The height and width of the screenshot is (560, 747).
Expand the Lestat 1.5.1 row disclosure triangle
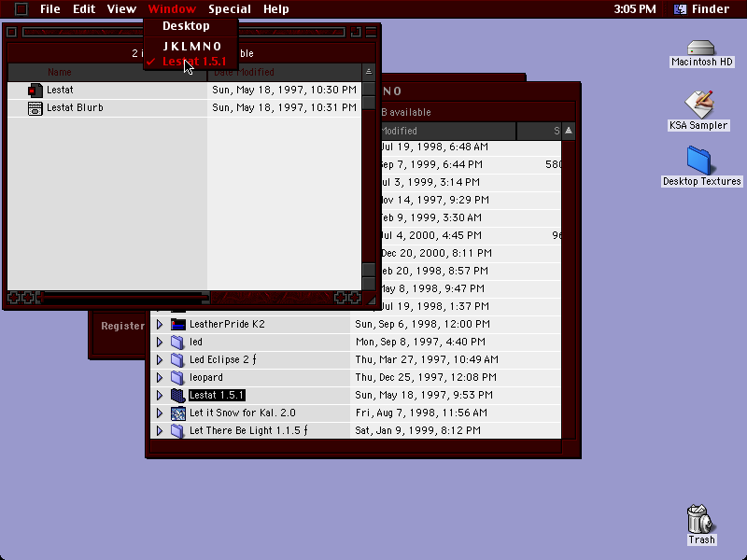tap(160, 395)
